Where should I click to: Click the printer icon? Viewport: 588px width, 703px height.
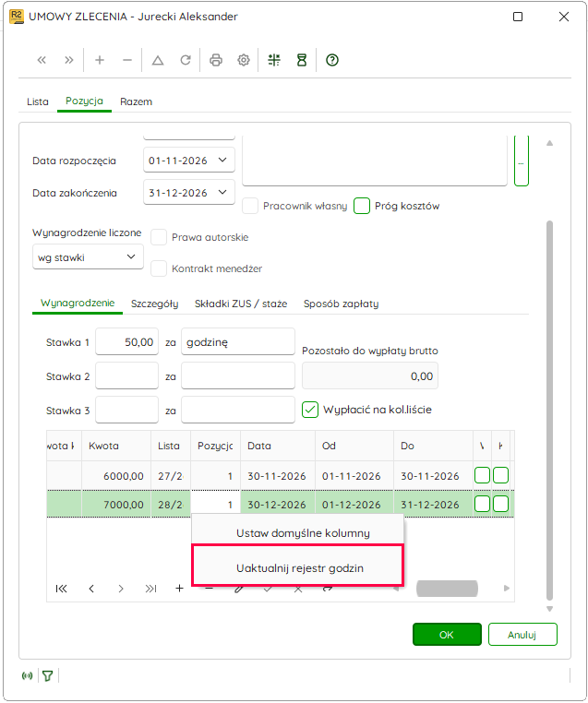[216, 60]
